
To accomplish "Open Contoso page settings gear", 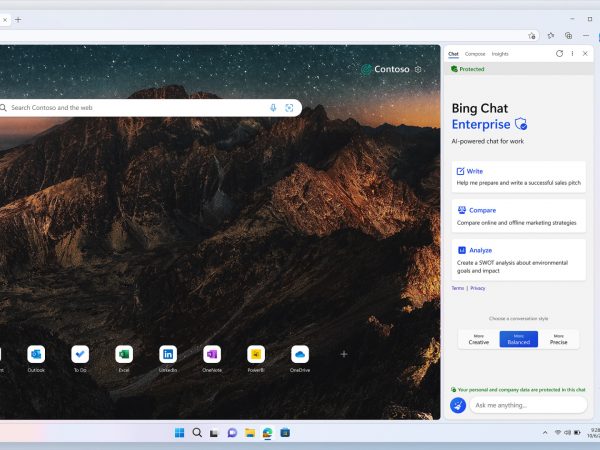I will tap(418, 69).
